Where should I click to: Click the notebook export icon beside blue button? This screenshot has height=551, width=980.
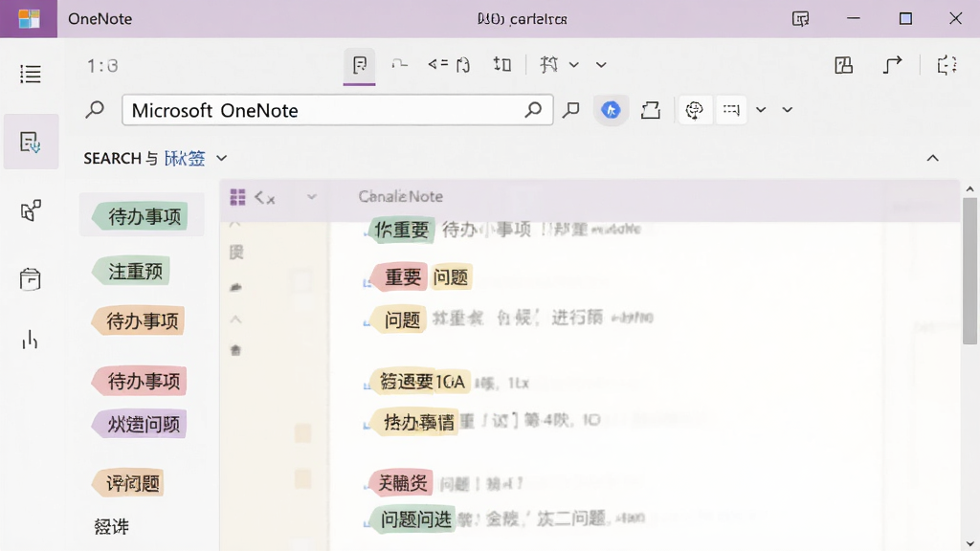point(651,110)
